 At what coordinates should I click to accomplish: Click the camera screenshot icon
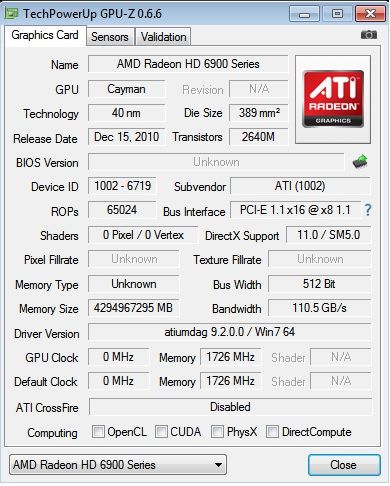tap(369, 35)
